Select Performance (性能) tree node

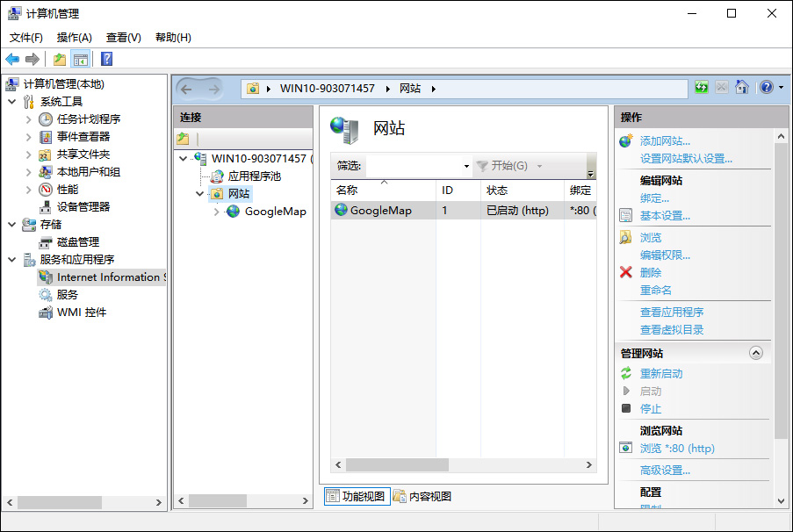[68, 190]
